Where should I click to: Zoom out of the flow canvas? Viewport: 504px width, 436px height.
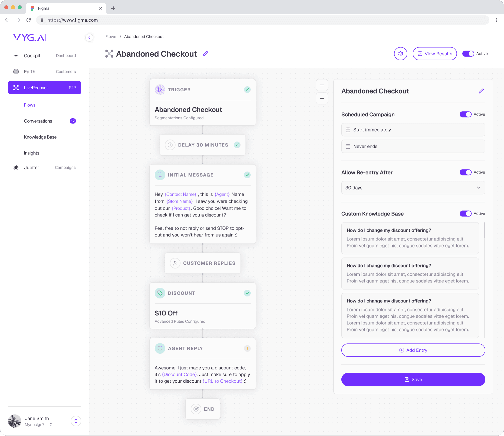tap(322, 98)
